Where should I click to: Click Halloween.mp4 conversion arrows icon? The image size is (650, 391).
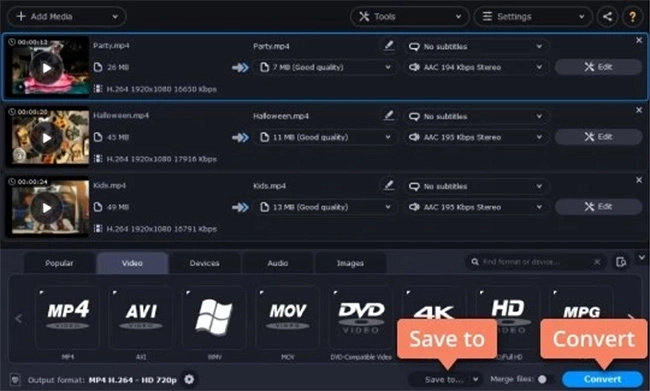[240, 137]
